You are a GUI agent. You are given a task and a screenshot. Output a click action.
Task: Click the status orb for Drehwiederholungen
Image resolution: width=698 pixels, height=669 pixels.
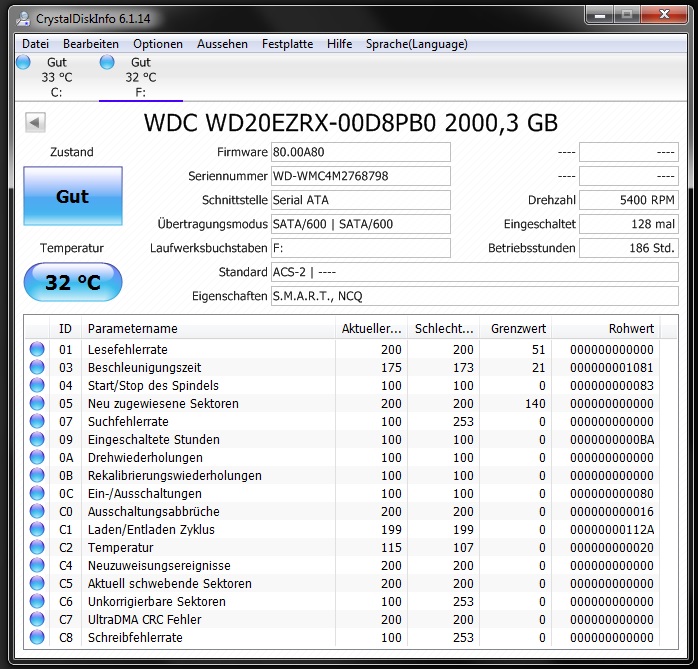point(37,458)
